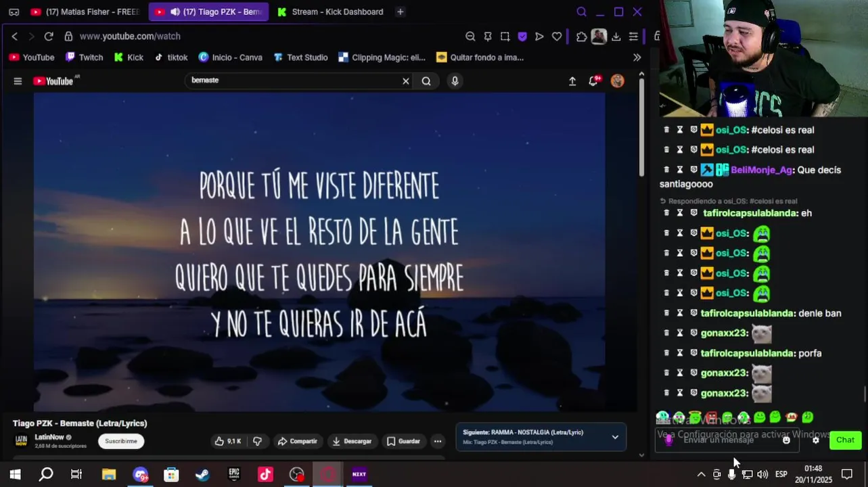Open YouTube account avatar menu

pos(618,81)
